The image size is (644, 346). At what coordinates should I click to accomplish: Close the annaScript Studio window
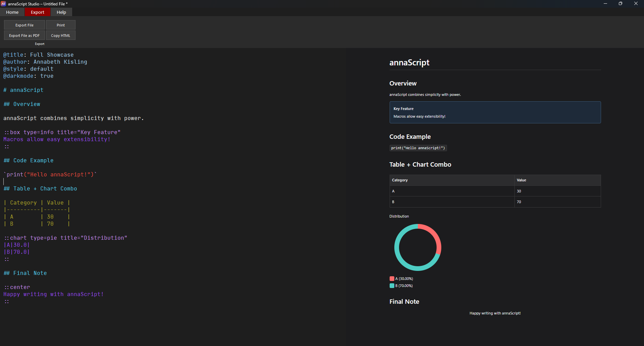(x=636, y=4)
